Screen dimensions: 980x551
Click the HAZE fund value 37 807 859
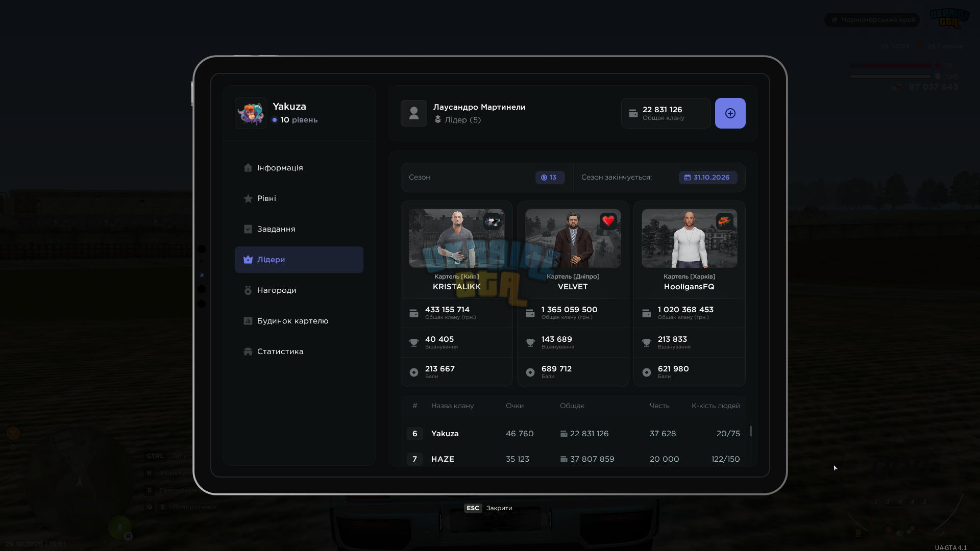click(592, 459)
